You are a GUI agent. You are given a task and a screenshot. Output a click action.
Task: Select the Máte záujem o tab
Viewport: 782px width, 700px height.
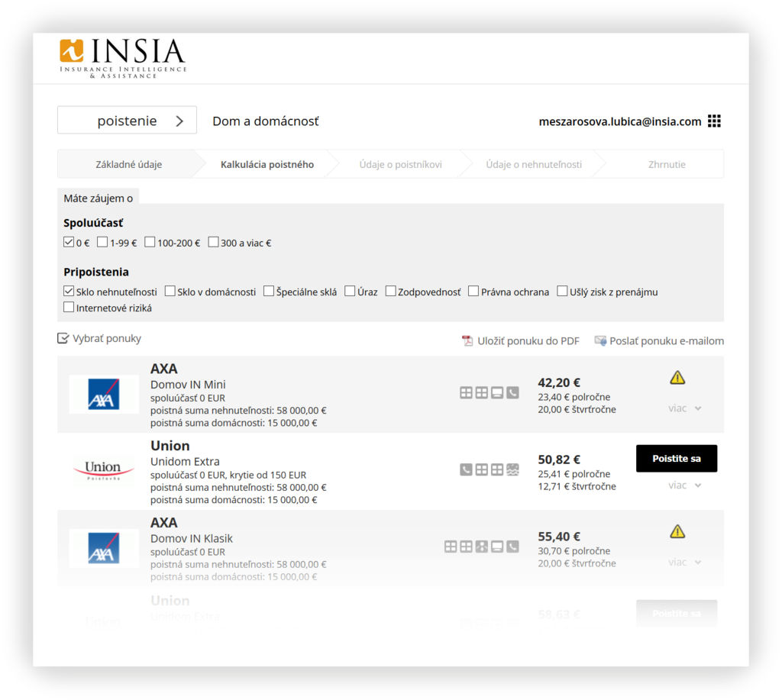(x=99, y=198)
